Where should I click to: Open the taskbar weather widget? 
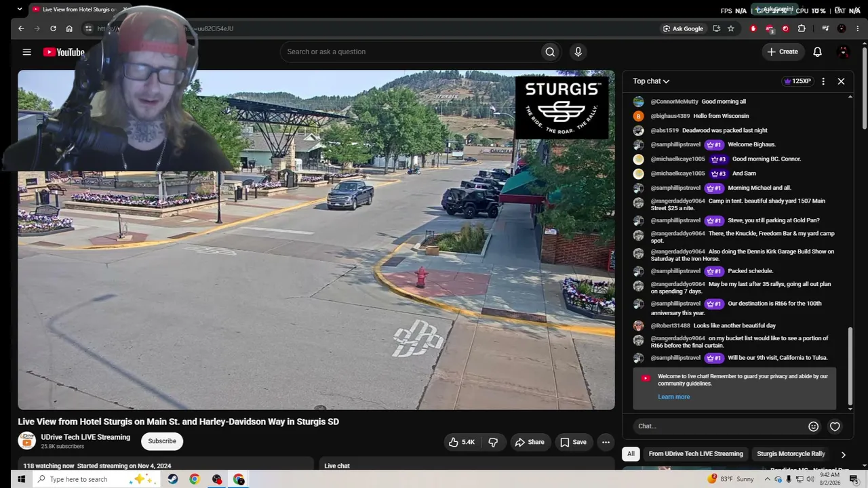730,479
